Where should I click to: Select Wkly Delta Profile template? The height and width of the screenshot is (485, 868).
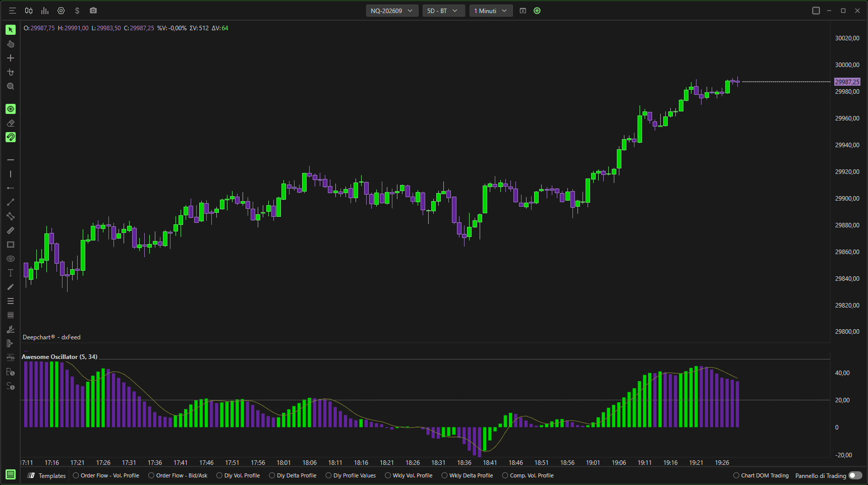(467, 475)
